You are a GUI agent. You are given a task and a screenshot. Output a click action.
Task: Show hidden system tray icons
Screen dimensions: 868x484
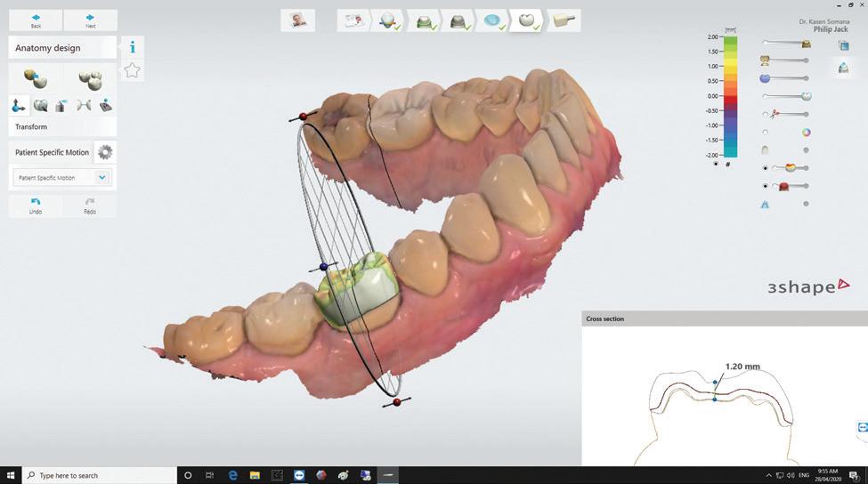(768, 475)
